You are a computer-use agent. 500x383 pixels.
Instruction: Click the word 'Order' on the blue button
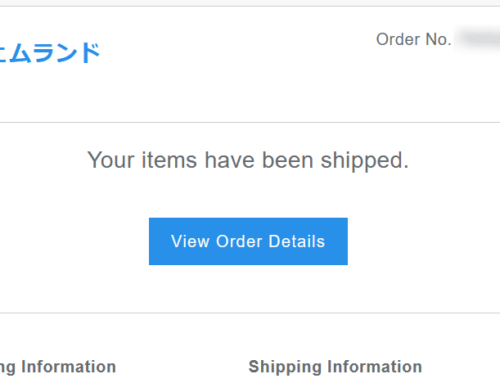239,241
